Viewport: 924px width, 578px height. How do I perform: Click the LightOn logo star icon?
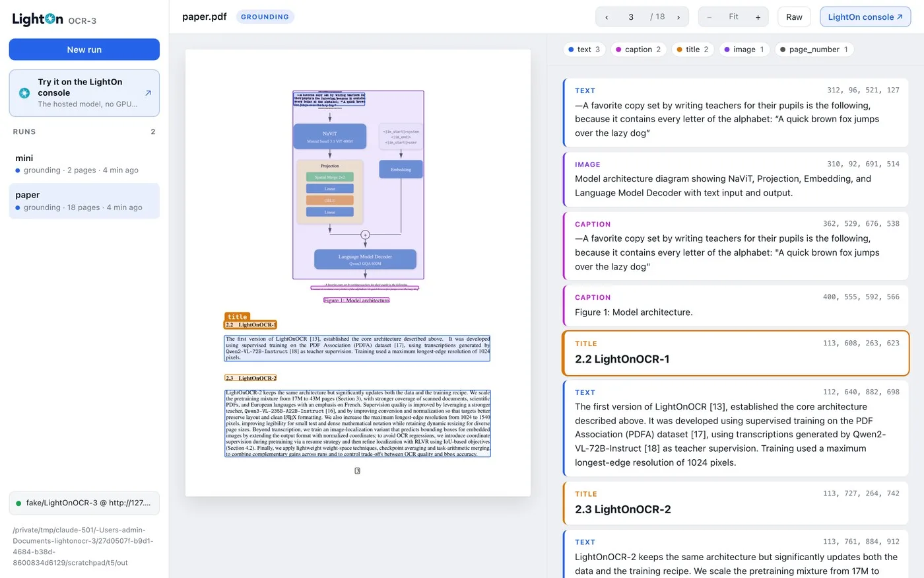tap(50, 19)
